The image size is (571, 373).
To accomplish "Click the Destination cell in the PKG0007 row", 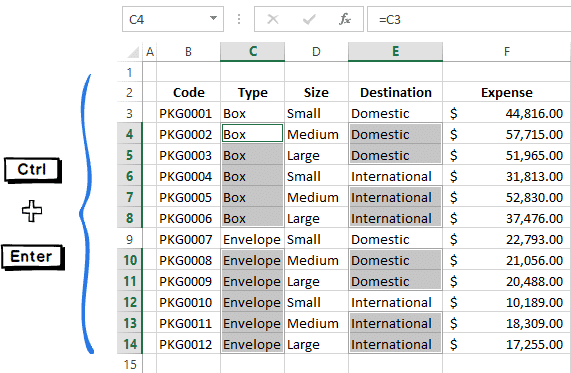I will 395,239.
